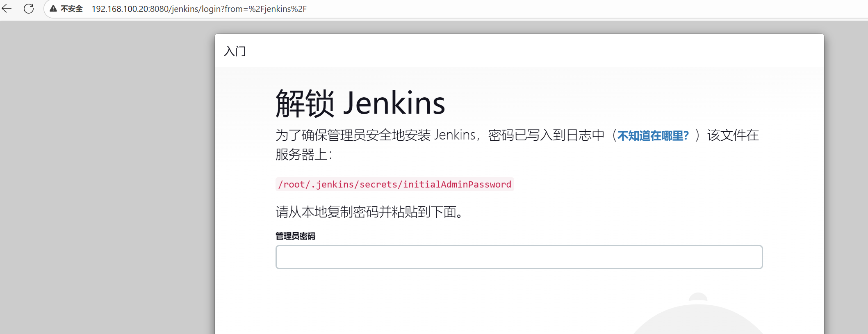Click the not-secure warning triangle icon

[x=53, y=9]
